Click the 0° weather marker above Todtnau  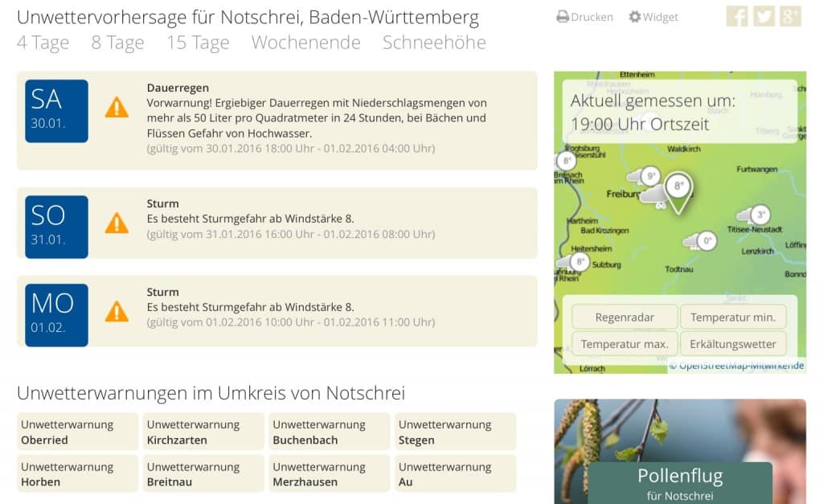[707, 241]
